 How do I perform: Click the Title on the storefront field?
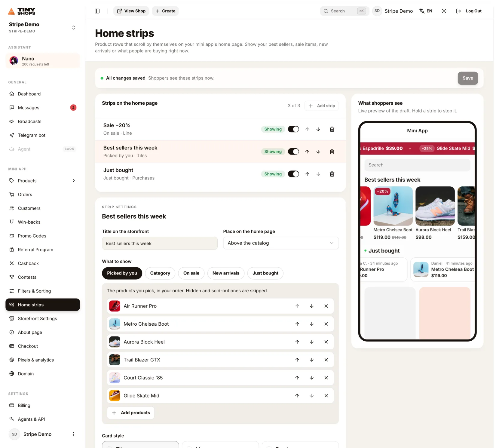(160, 244)
